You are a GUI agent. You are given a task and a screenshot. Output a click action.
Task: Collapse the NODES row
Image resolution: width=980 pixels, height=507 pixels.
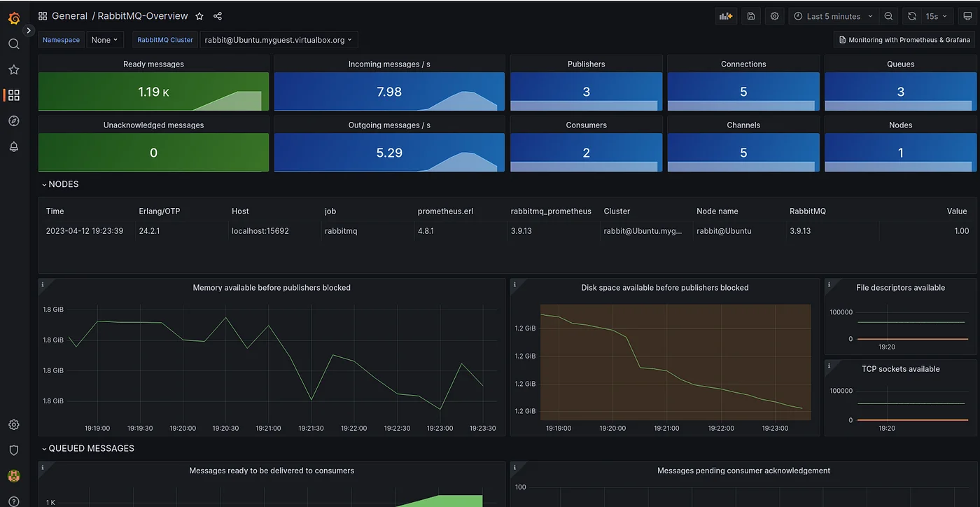click(60, 184)
